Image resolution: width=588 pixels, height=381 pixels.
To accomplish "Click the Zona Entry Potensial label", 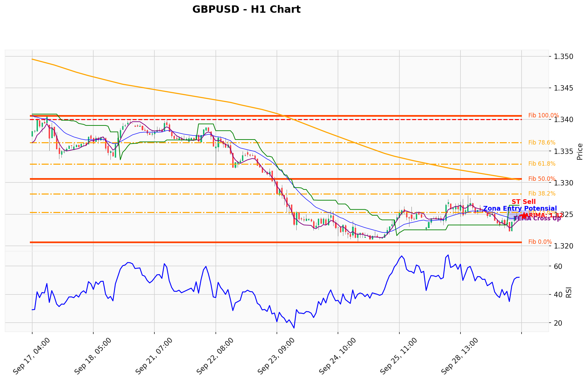I will (520, 209).
